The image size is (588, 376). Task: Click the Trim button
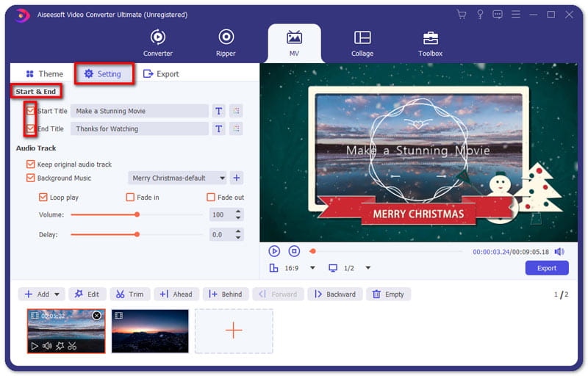tap(130, 294)
